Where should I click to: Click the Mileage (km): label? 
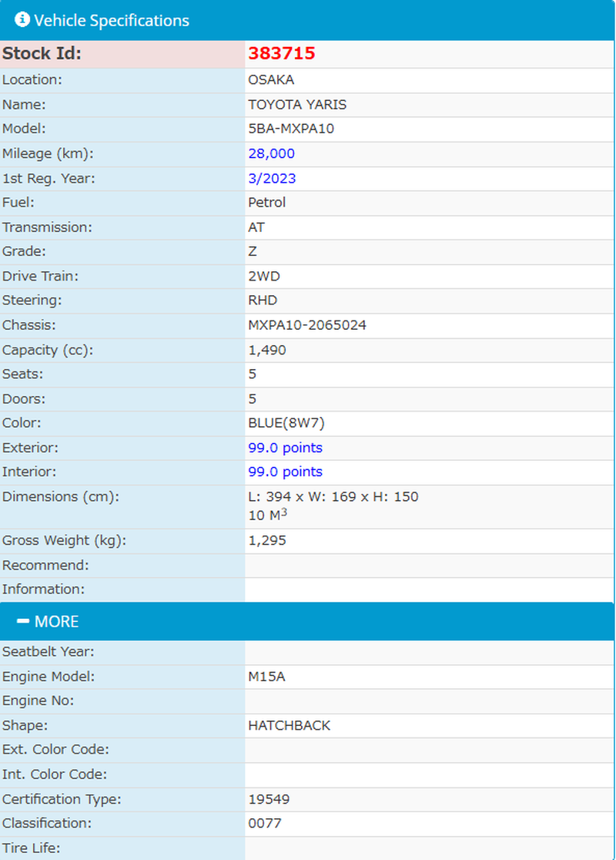tap(48, 153)
